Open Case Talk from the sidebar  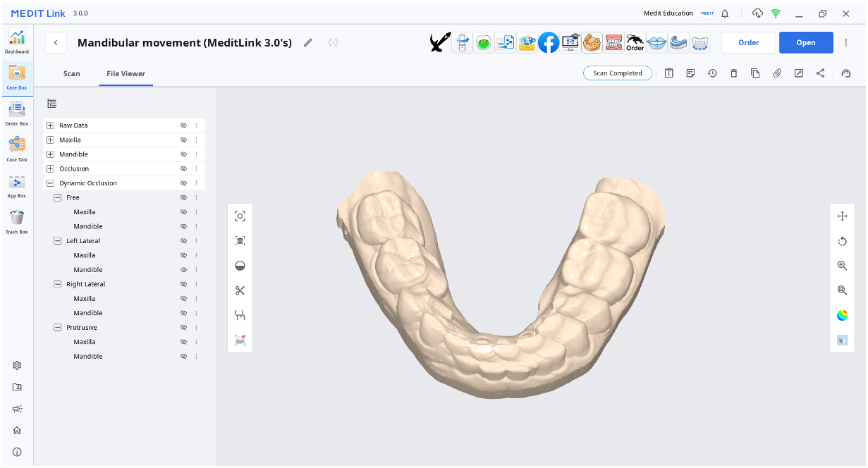(16, 148)
